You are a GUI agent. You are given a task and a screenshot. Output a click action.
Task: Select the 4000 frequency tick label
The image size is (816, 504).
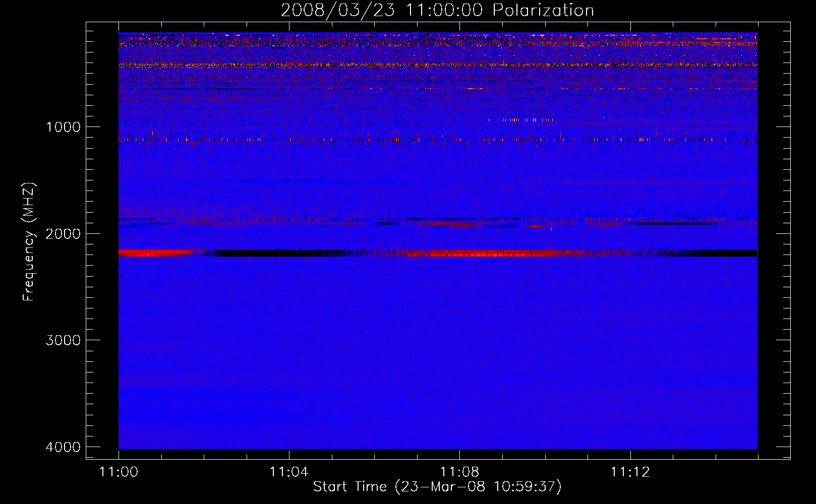63,447
